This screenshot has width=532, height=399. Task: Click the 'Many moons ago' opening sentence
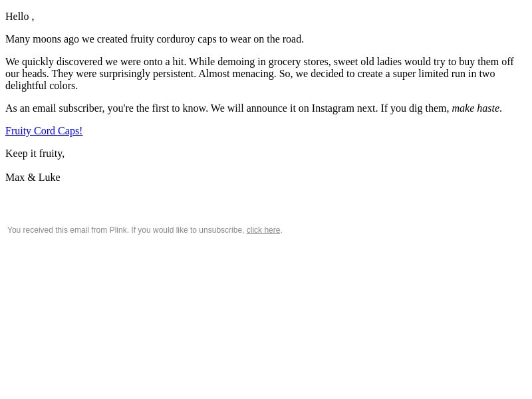154,39
